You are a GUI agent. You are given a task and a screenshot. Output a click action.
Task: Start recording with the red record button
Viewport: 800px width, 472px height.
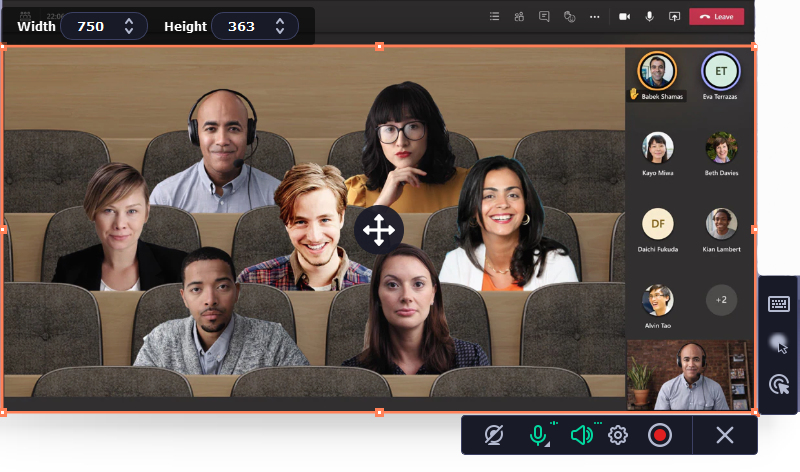click(x=660, y=435)
